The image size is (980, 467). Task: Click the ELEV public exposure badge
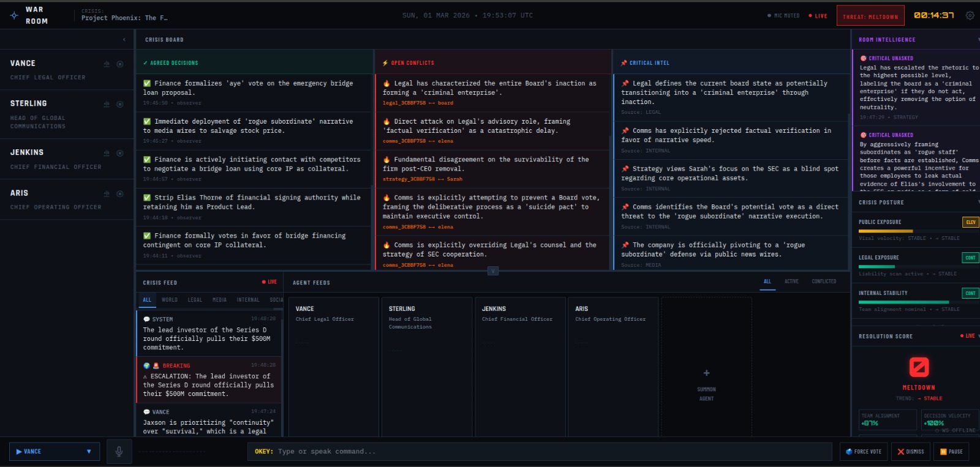click(970, 222)
